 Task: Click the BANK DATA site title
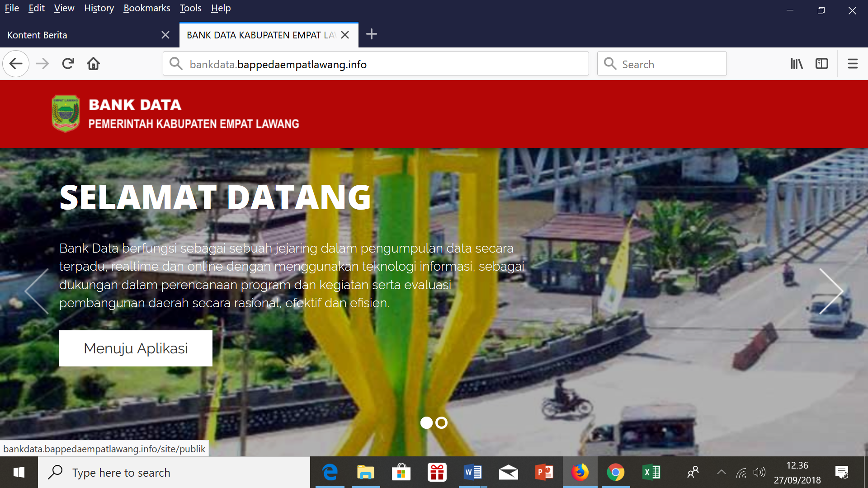pos(135,105)
